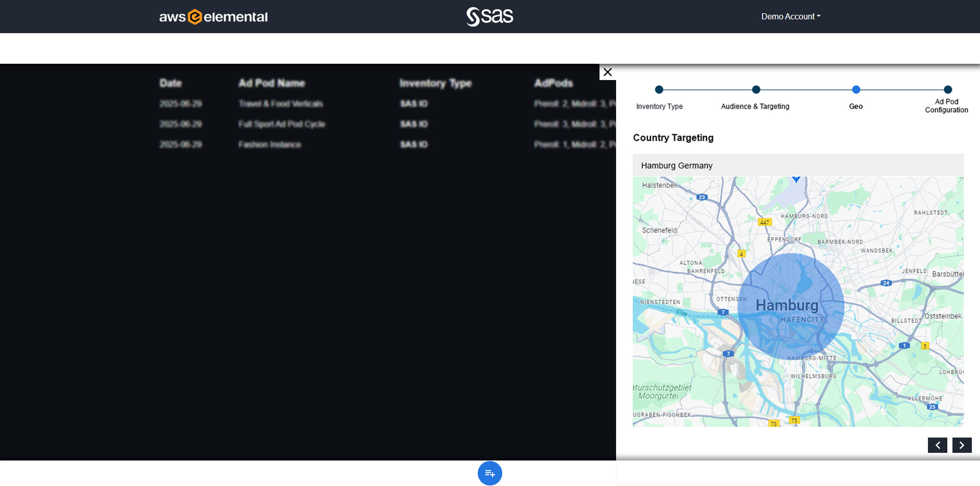
Task: Click the Ad Pod Name column header
Action: pyautogui.click(x=272, y=83)
